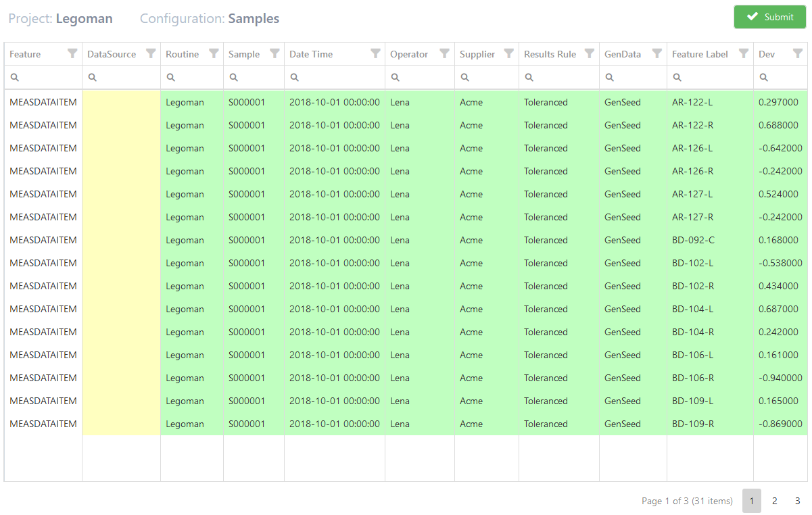The width and height of the screenshot is (812, 515).
Task: Sort by the Date Time column header
Action: [311, 54]
